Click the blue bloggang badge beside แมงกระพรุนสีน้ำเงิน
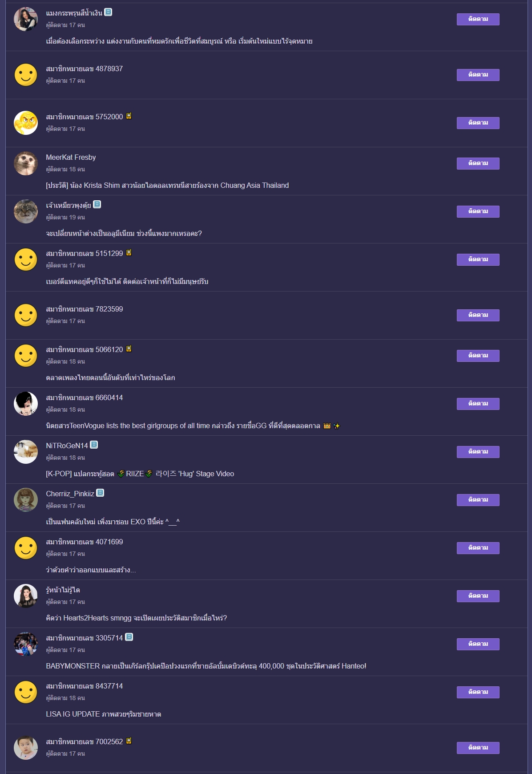Viewport: 532px width, 774px height. pos(108,12)
